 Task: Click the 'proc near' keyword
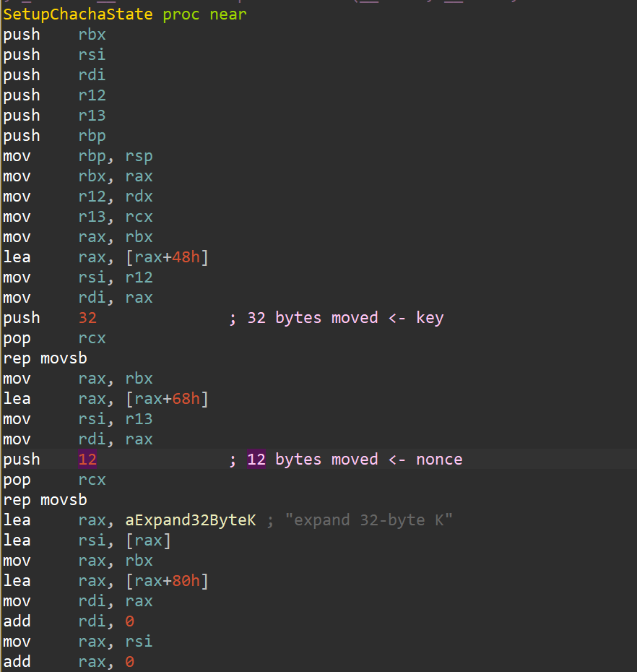point(205,14)
